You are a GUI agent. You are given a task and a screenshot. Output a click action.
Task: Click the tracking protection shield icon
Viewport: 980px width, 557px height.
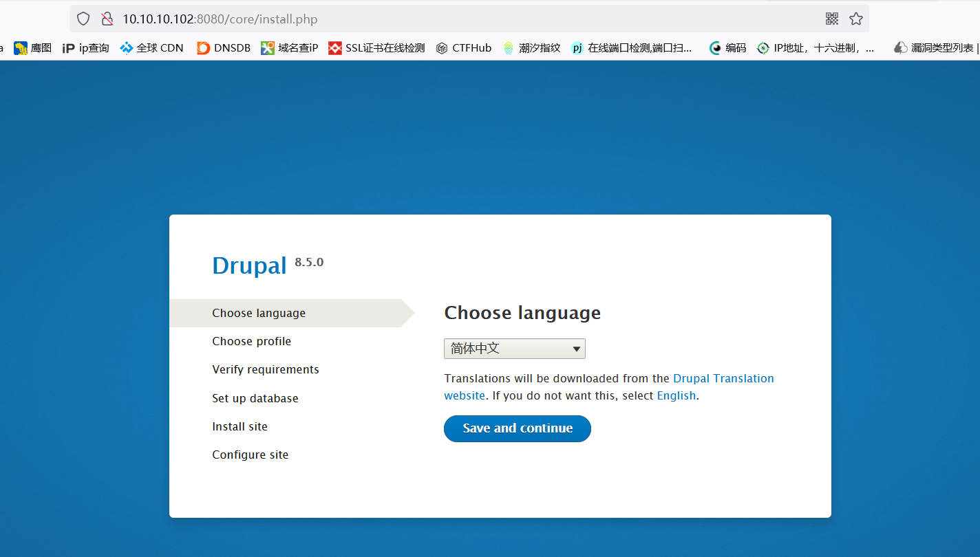(x=83, y=19)
